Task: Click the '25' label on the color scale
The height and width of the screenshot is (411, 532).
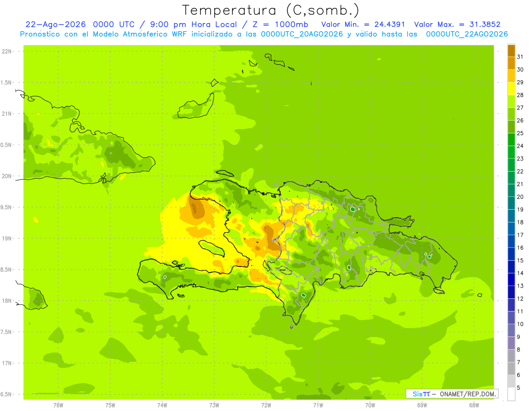Action: (520, 133)
